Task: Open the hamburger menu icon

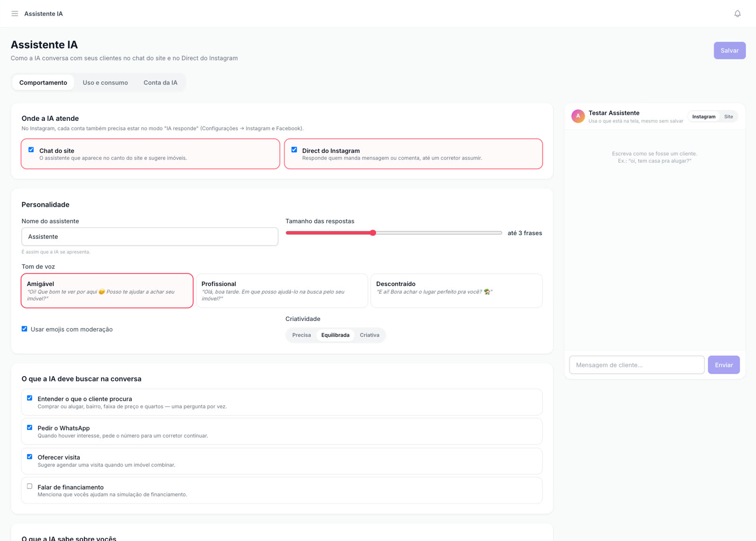Action: tap(15, 14)
